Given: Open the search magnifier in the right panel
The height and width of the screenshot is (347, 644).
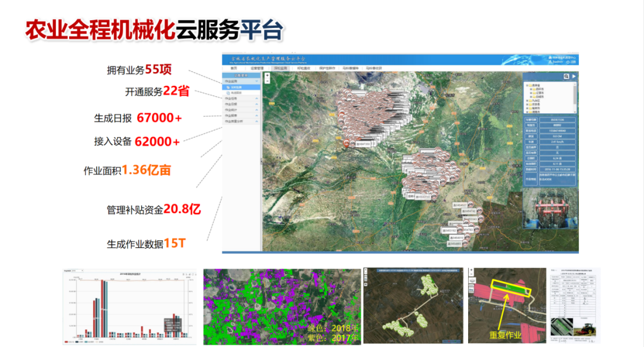Looking at the screenshot, I should click(566, 76).
